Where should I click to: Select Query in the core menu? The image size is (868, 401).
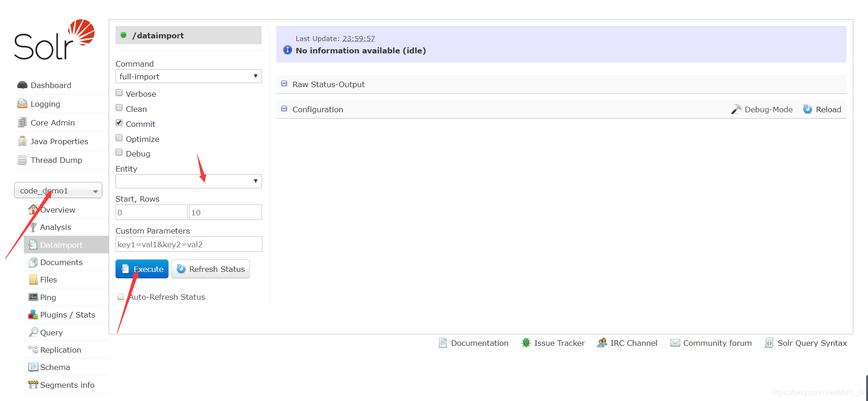click(66, 333)
